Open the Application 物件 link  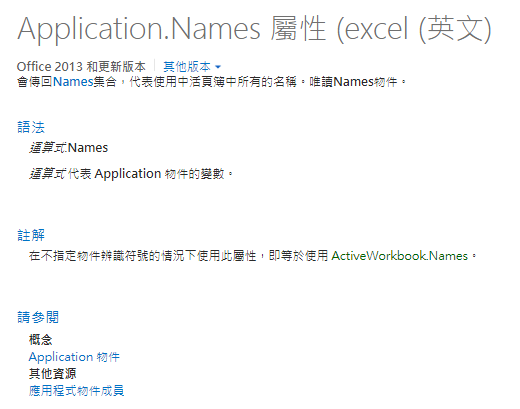pyautogui.click(x=74, y=357)
